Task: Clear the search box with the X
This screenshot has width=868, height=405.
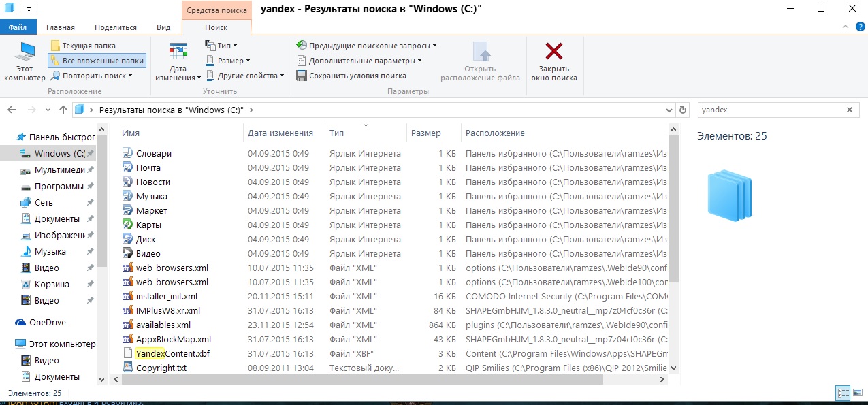Action: [850, 110]
